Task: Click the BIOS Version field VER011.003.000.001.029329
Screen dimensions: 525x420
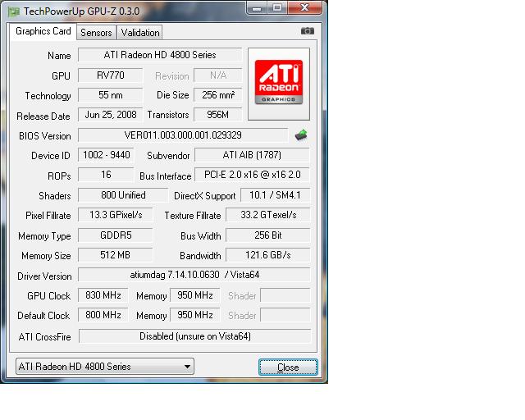Action: (183, 135)
